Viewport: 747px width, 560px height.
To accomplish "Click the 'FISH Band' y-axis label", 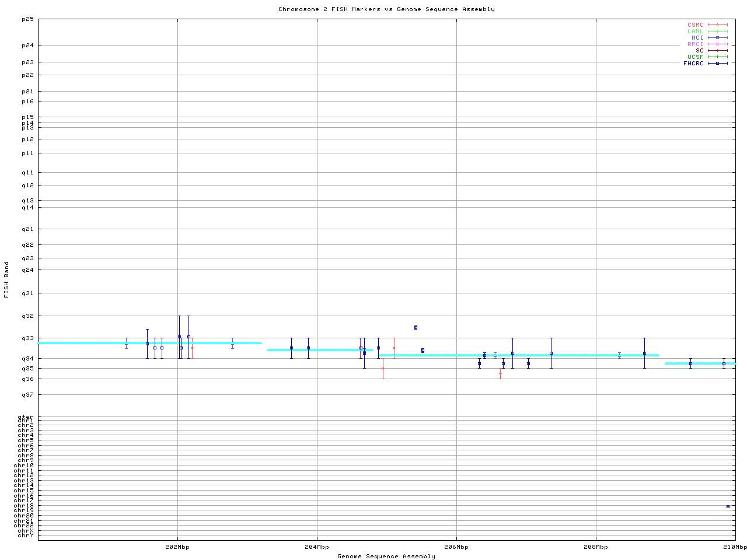I will pos(7,279).
